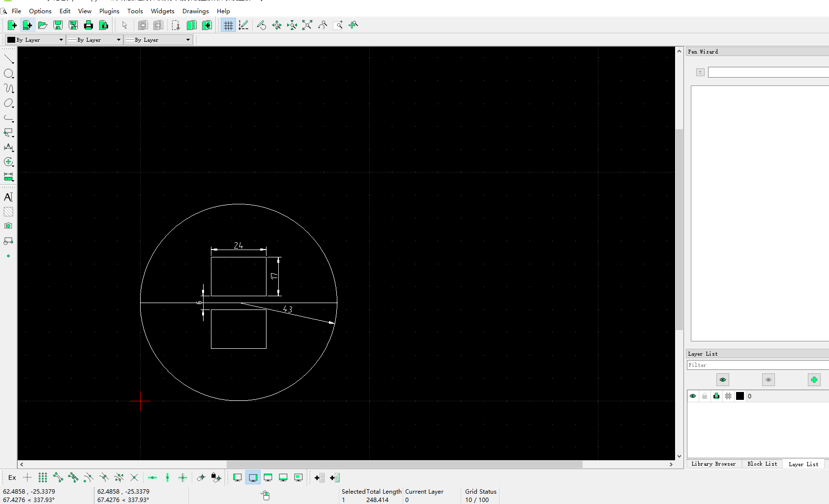829x504 pixels.
Task: Select the Insert Image tool
Action: coord(8,226)
